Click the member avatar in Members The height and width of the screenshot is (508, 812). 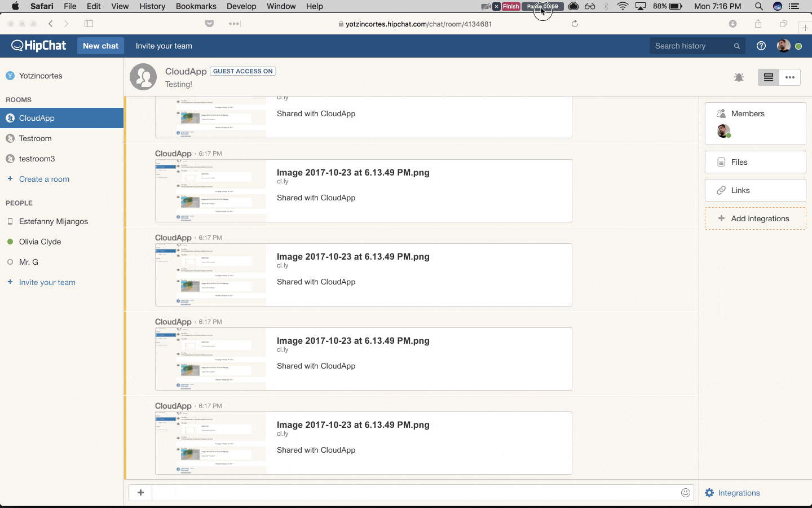pyautogui.click(x=723, y=132)
